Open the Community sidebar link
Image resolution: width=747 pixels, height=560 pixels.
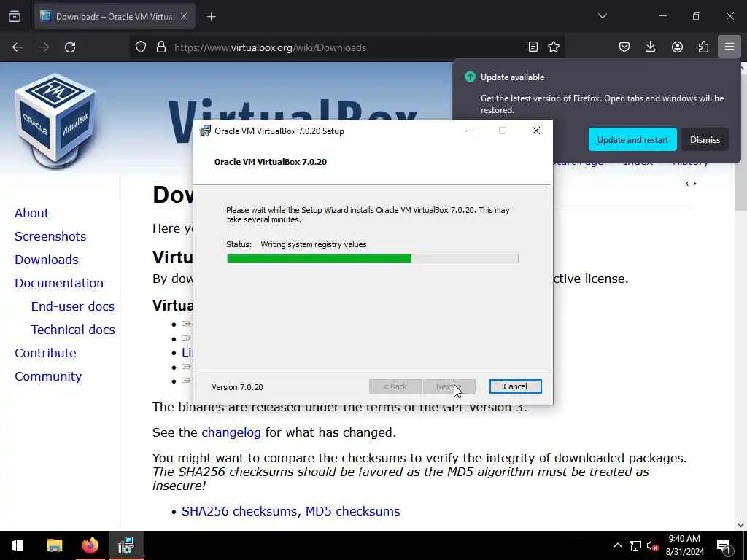pyautogui.click(x=48, y=376)
